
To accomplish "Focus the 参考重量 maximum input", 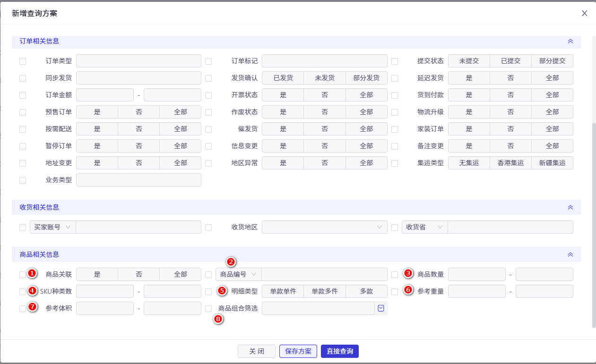I will [x=544, y=291].
